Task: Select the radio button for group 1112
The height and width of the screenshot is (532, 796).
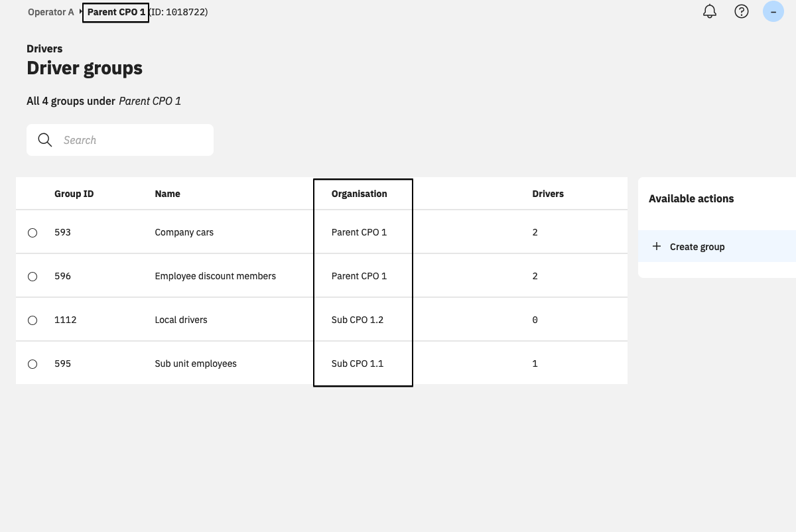Action: point(33,320)
